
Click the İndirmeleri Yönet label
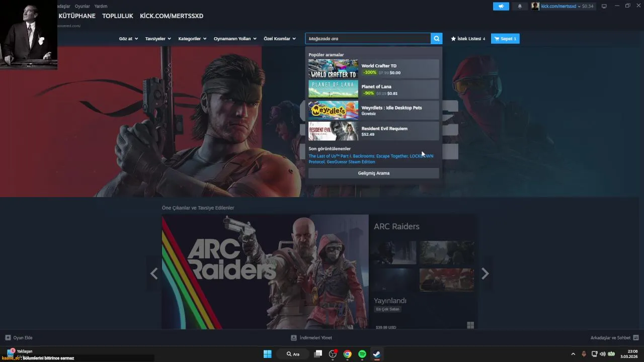tap(315, 338)
